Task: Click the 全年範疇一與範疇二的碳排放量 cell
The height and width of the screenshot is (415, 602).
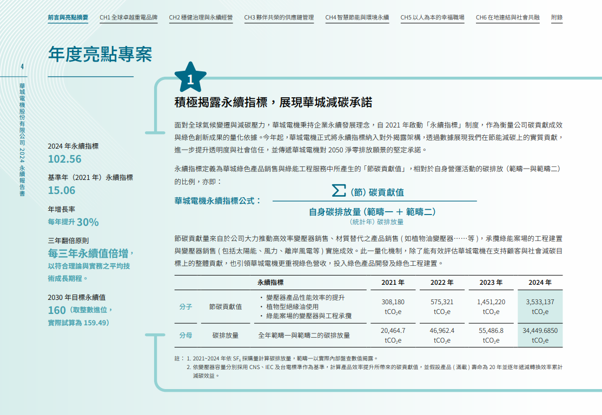Action: [304, 335]
